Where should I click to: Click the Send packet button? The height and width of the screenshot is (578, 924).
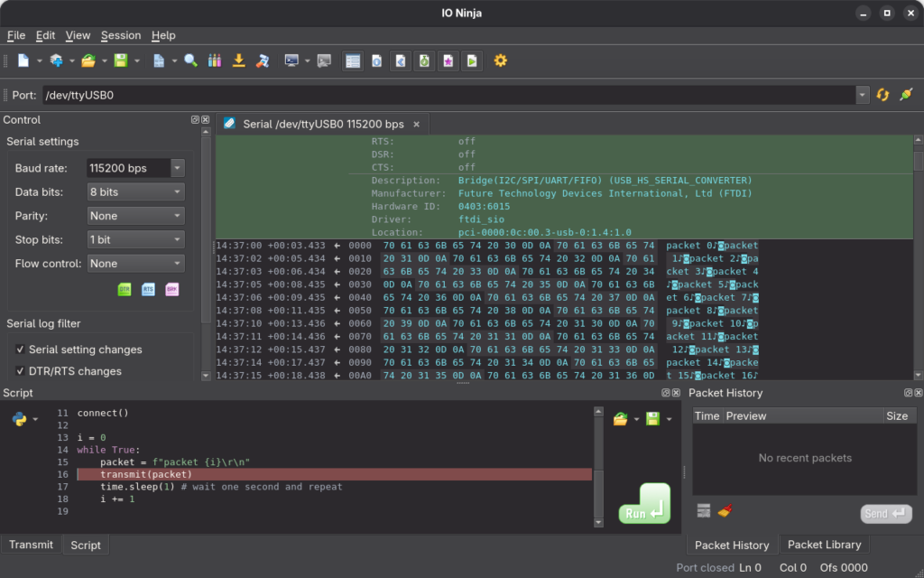tap(885, 514)
